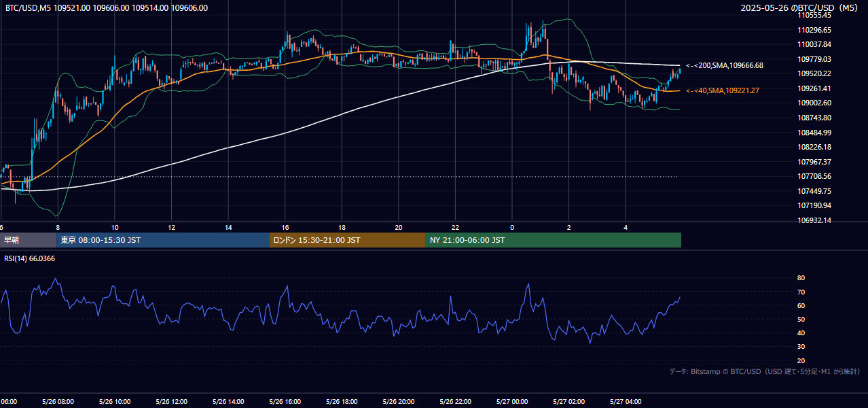The width and height of the screenshot is (868, 408).
Task: Click price axis label 108484.99
Action: pyautogui.click(x=814, y=133)
